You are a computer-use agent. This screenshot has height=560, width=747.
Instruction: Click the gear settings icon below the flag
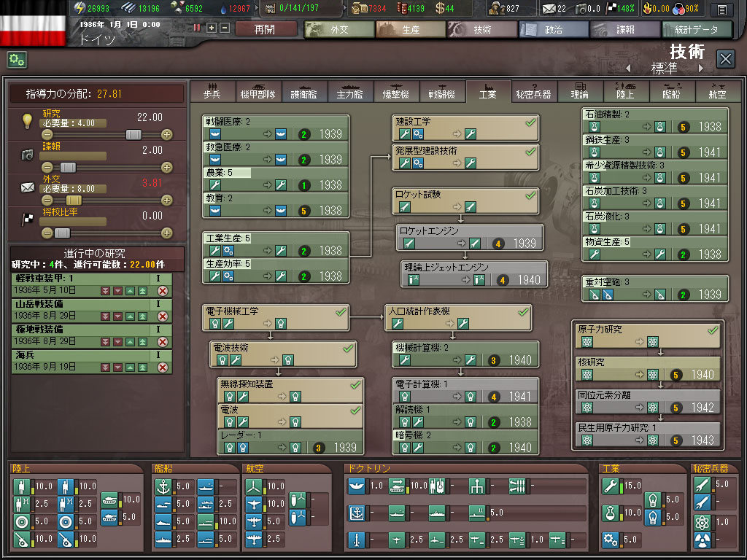17,60
